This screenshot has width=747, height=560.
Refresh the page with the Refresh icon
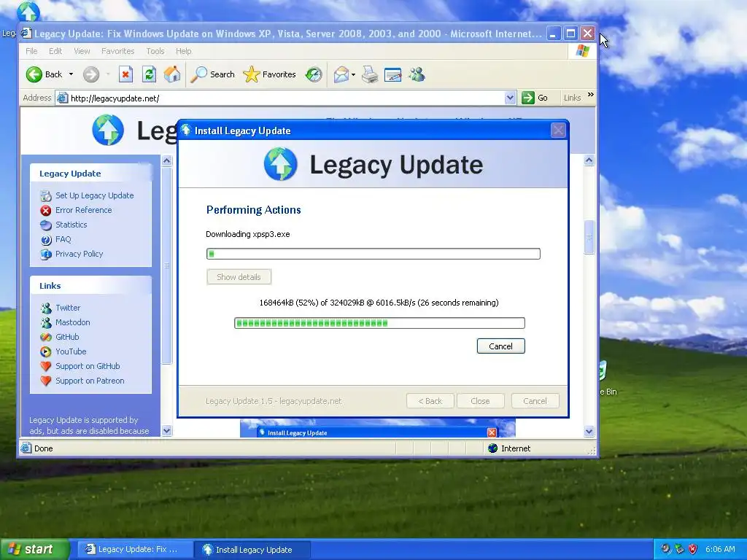point(149,74)
